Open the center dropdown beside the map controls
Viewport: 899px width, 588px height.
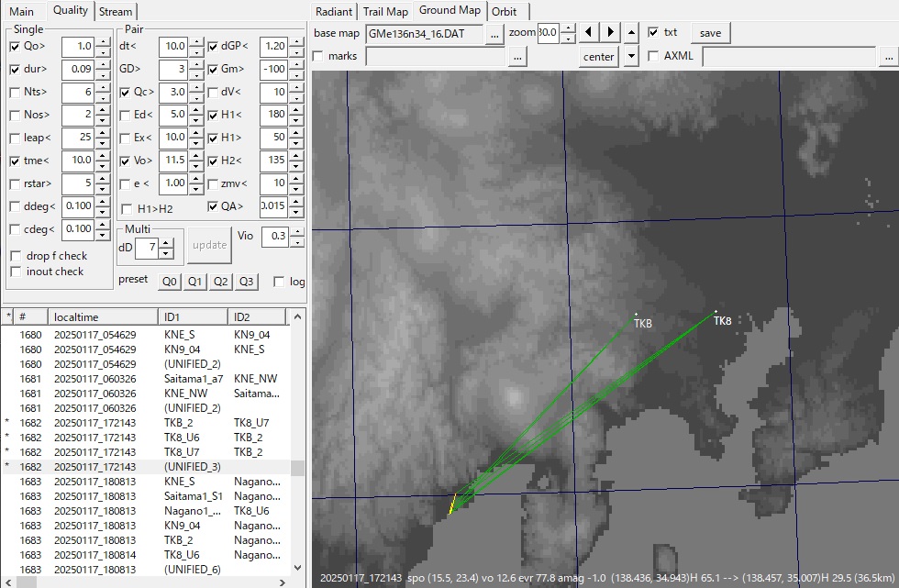click(632, 57)
